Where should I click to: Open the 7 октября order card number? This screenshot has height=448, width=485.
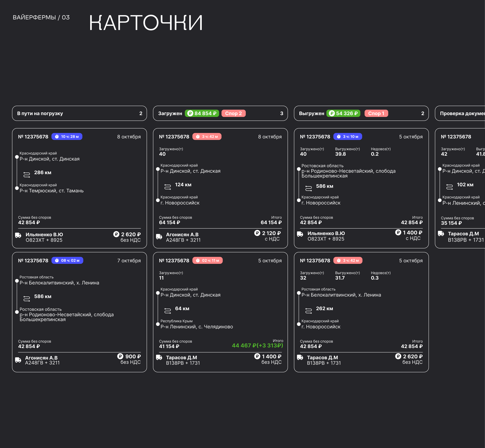pos(33,261)
